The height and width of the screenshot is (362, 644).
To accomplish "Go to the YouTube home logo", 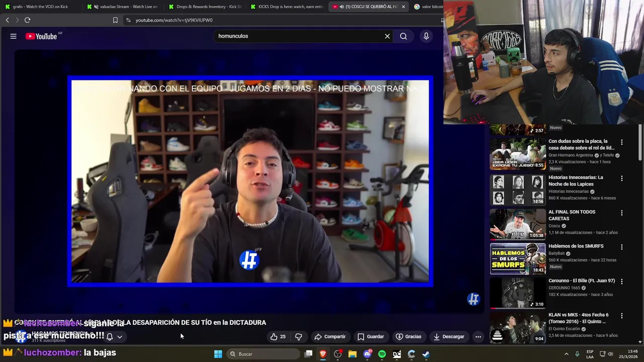I will 42,36.
